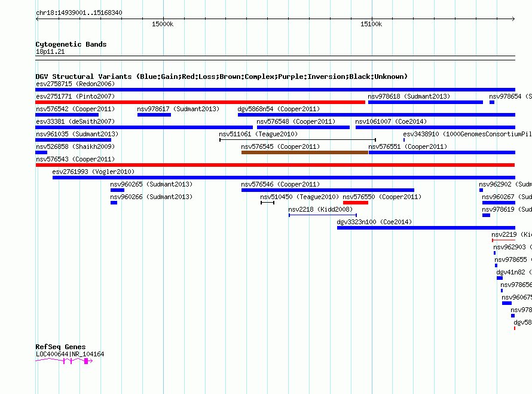Click nsv962903 variant label
Viewport: 532px width, 394px height.
512,247
